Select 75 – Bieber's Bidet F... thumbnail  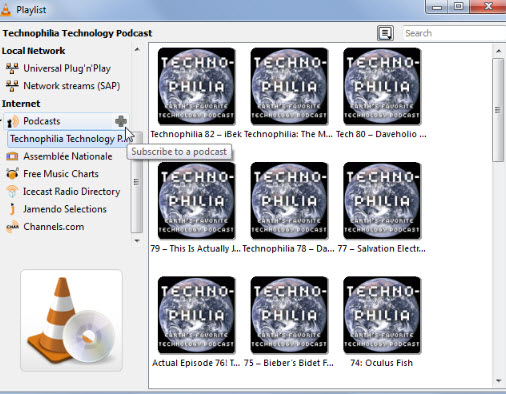click(x=289, y=315)
